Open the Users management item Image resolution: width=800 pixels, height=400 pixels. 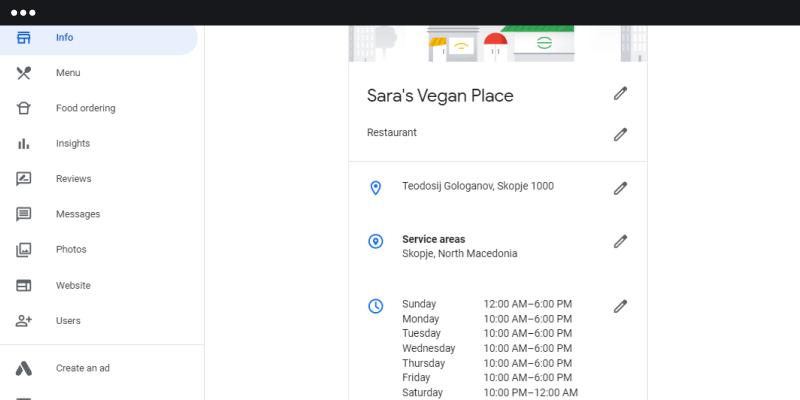68,321
